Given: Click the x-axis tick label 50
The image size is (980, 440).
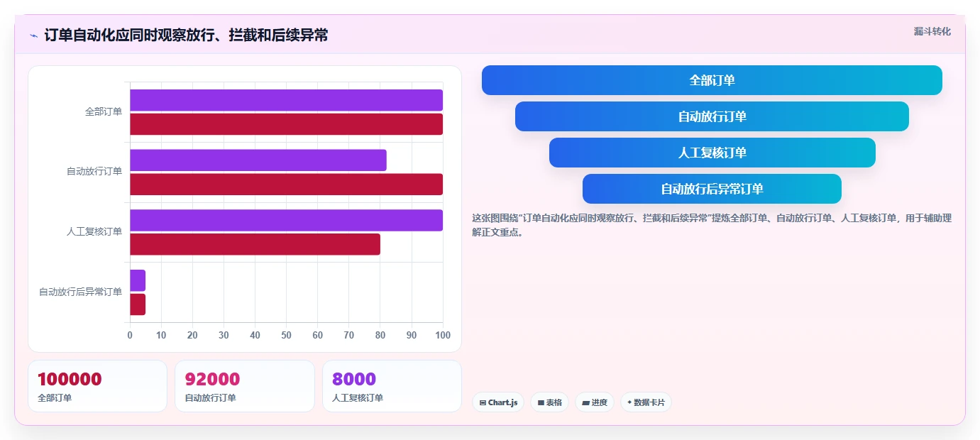Looking at the screenshot, I should [x=286, y=335].
